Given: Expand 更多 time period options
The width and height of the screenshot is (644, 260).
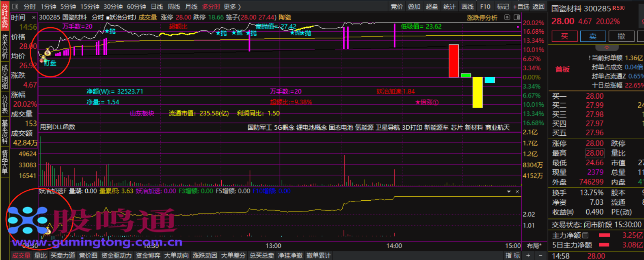Looking at the screenshot, I should tap(232, 6).
